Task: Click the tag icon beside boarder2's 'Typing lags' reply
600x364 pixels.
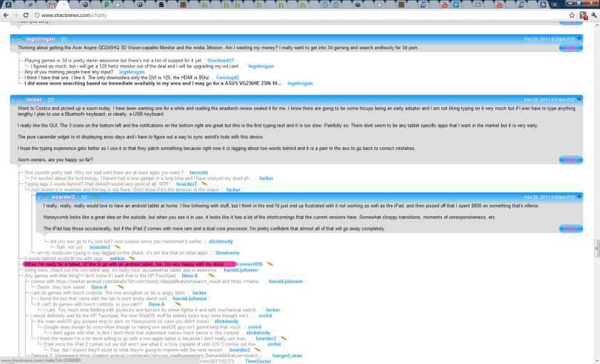Action: click(204, 184)
